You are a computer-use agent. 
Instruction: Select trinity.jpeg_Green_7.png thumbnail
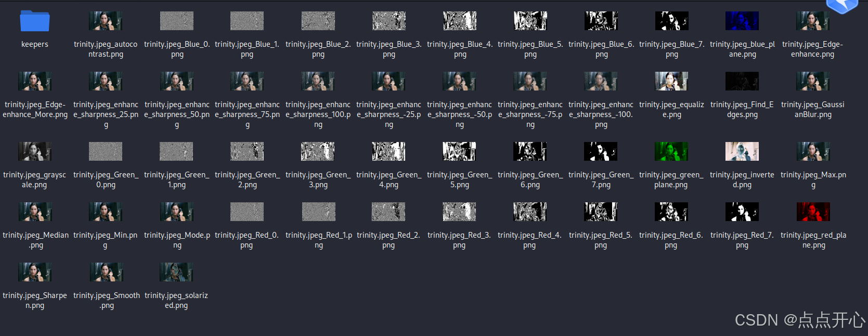pos(601,151)
